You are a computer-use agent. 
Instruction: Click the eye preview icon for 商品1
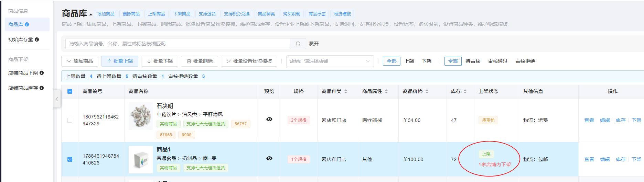[x=269, y=158]
